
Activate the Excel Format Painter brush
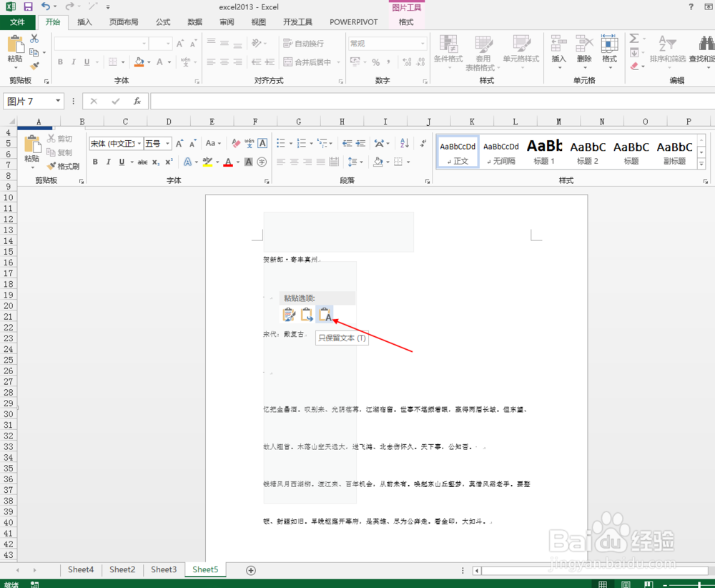click(x=34, y=66)
